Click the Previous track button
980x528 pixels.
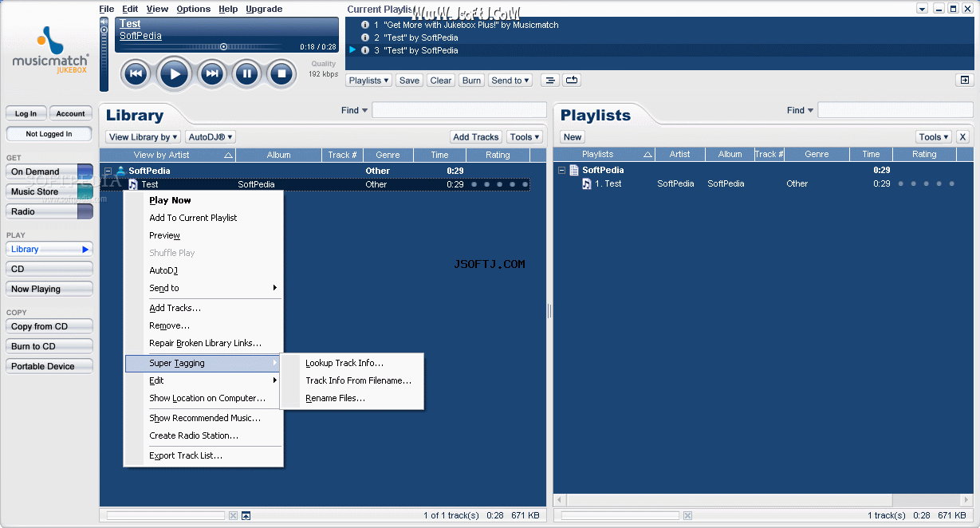(136, 74)
